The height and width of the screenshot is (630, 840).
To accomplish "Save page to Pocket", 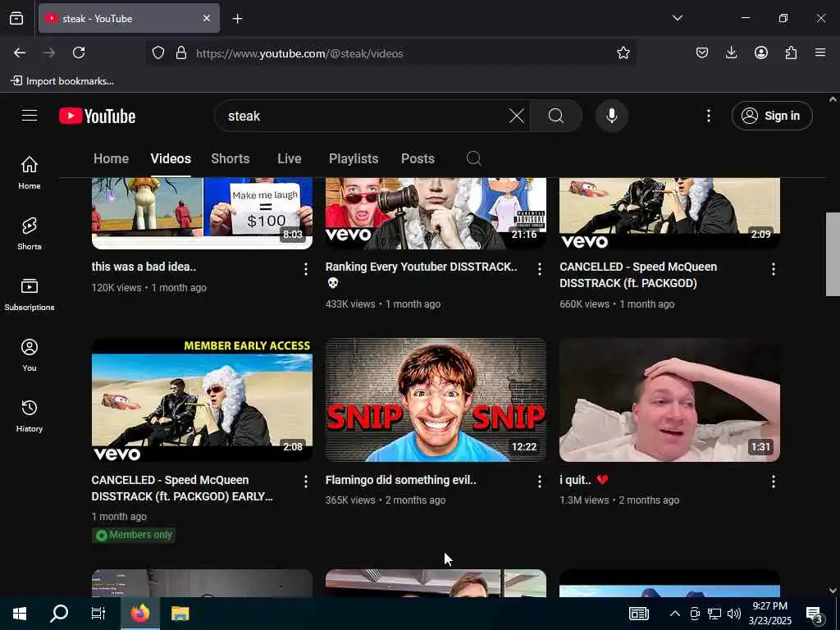I will 702,52.
